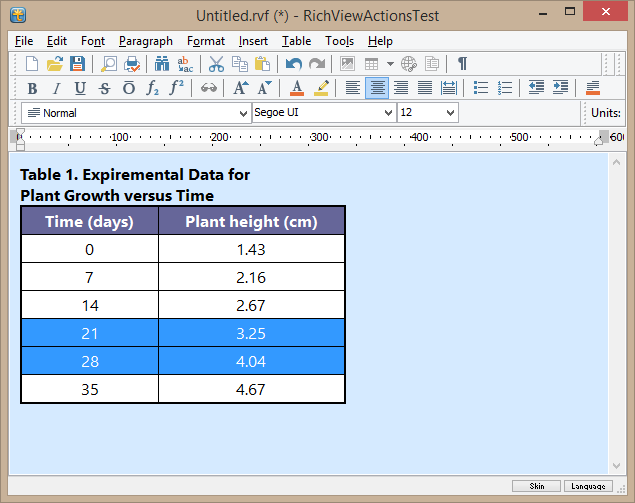This screenshot has height=503, width=635.
Task: Click the text background highlight color icon
Action: click(x=321, y=88)
